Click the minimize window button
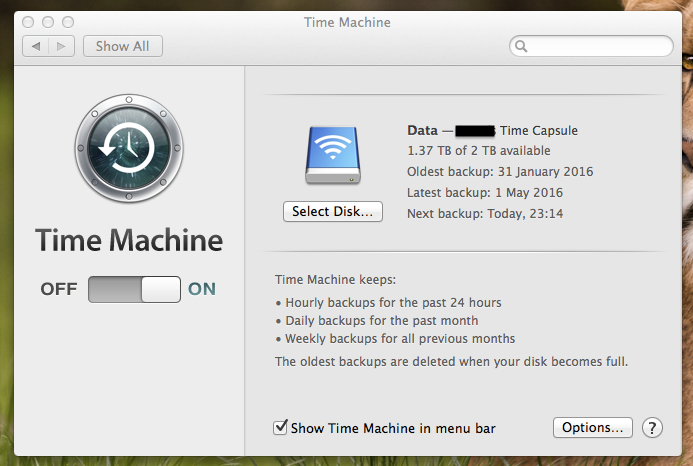Viewport: 693px width, 466px height. click(x=48, y=22)
